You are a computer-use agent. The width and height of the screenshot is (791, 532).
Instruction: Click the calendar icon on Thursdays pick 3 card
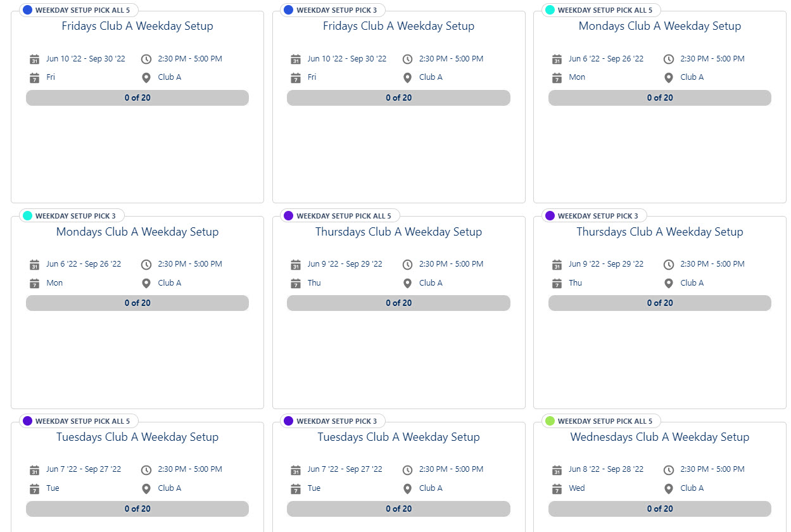click(x=557, y=264)
